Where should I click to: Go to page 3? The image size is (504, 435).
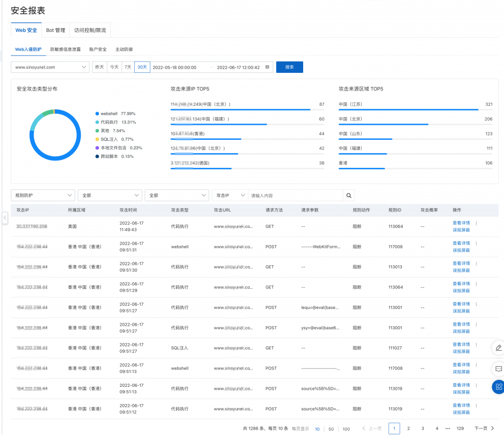point(423,429)
